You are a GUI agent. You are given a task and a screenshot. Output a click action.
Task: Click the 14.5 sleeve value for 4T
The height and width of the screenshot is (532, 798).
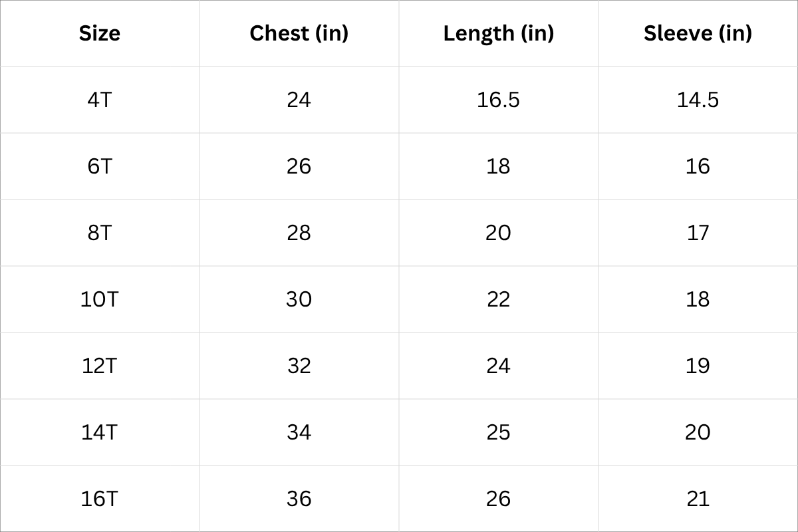click(698, 100)
